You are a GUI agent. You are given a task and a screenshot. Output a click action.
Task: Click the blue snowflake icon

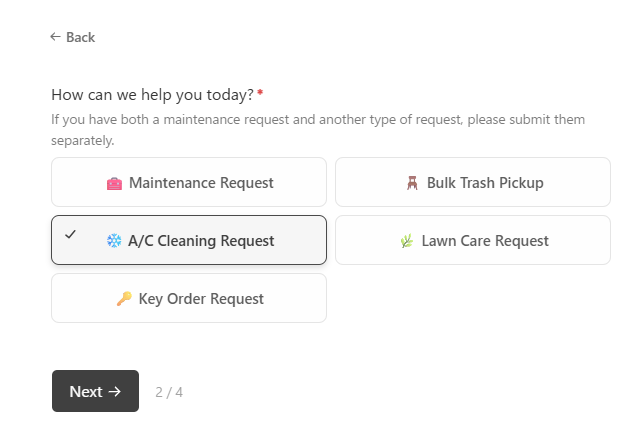tap(113, 241)
